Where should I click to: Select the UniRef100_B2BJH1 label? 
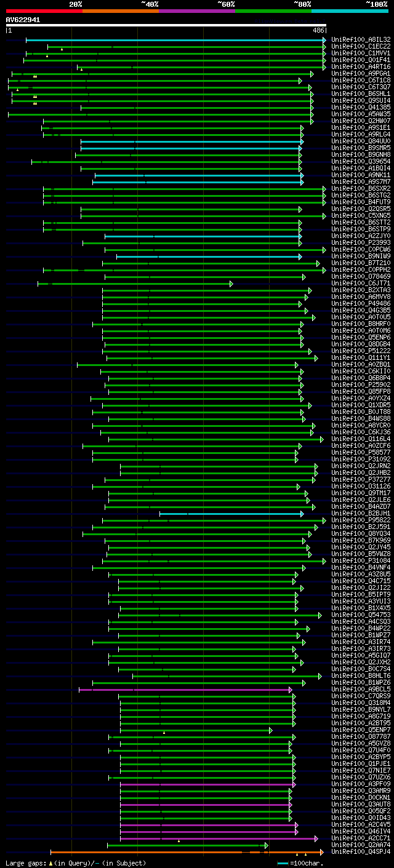tap(361, 514)
